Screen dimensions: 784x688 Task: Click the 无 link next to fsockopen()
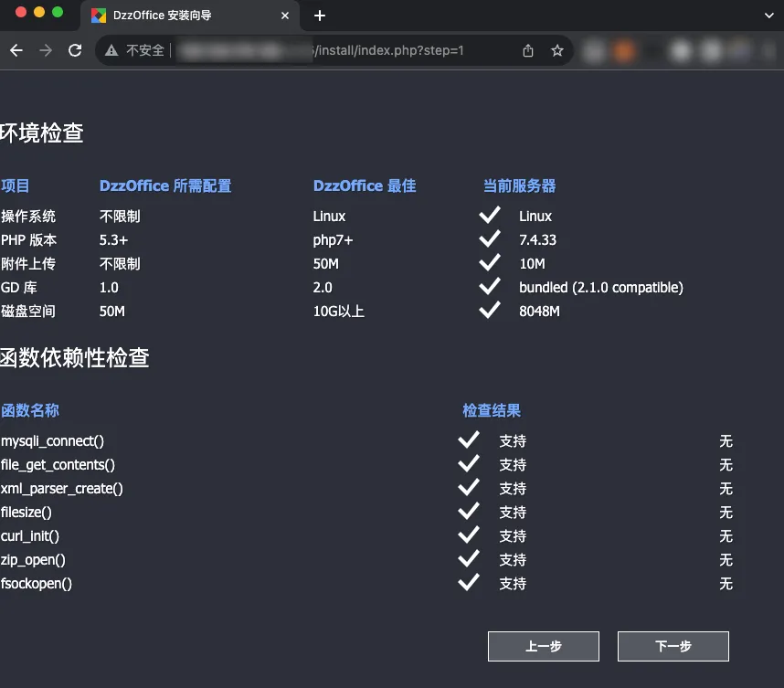point(726,583)
